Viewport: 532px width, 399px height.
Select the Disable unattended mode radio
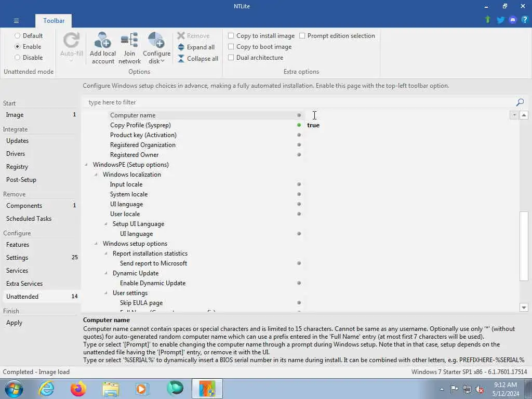click(17, 57)
